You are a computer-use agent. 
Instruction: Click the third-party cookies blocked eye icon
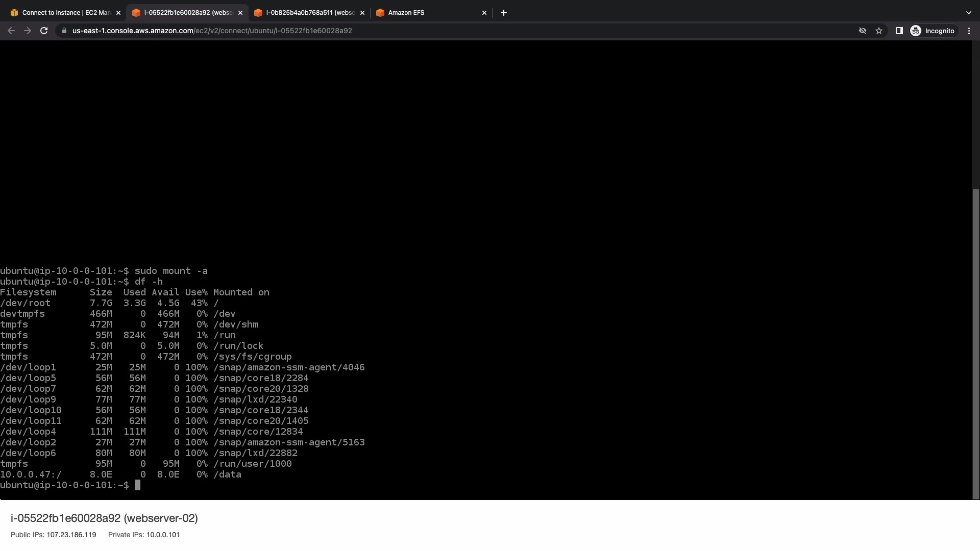[x=863, y=31]
